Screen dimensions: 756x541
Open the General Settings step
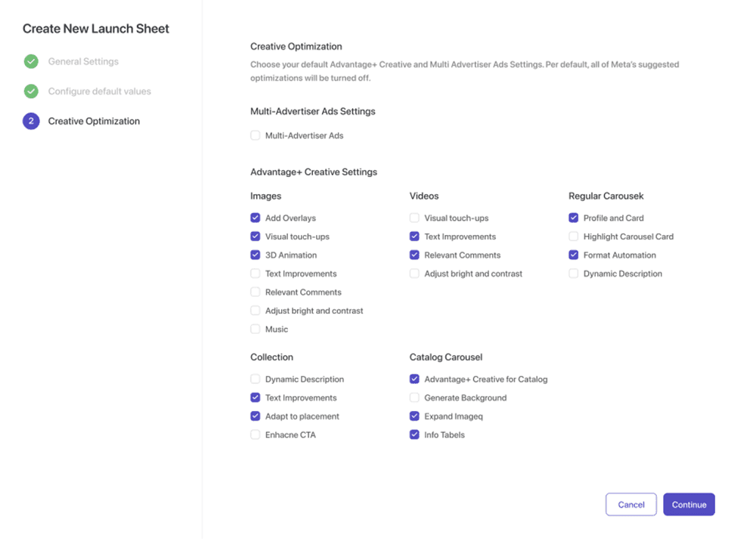click(x=83, y=62)
